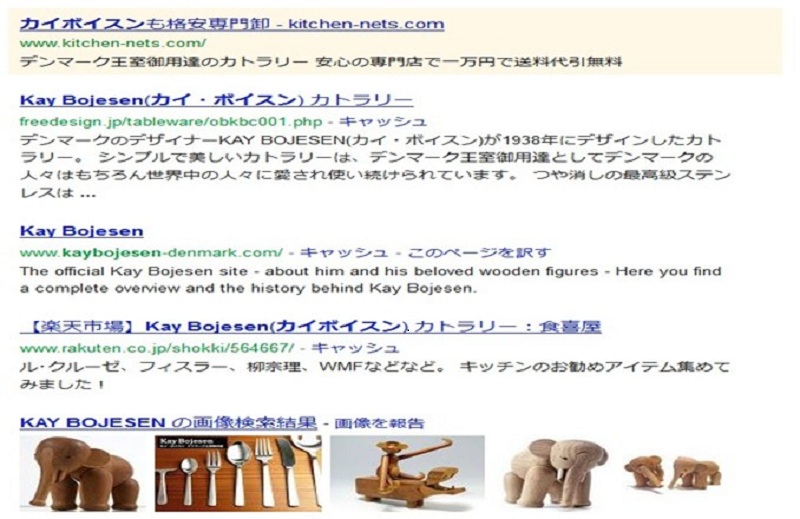Viewport: 800px width, 519px height.
Task: Open キャッシュ link for kaybojesen-denmark result
Action: pyautogui.click(x=343, y=253)
